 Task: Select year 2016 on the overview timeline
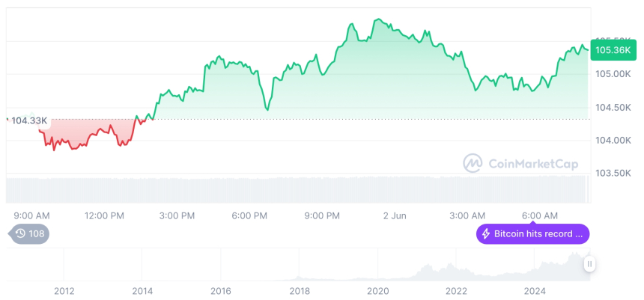coord(221,290)
